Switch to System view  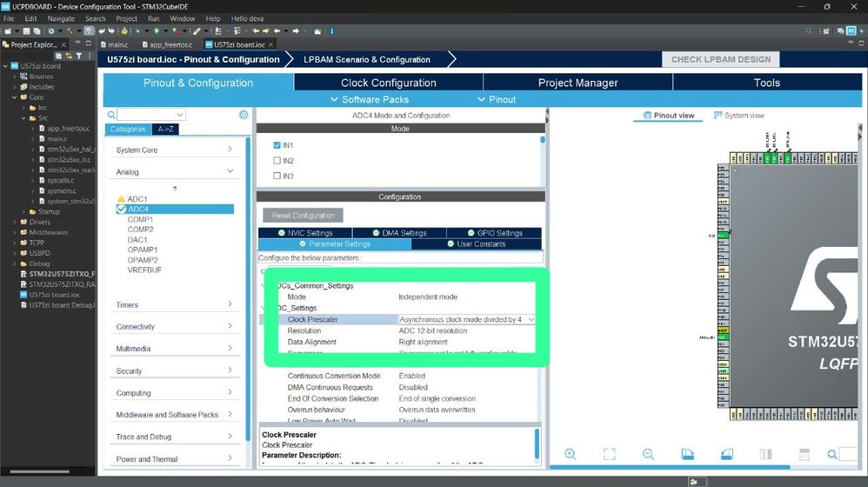(739, 115)
